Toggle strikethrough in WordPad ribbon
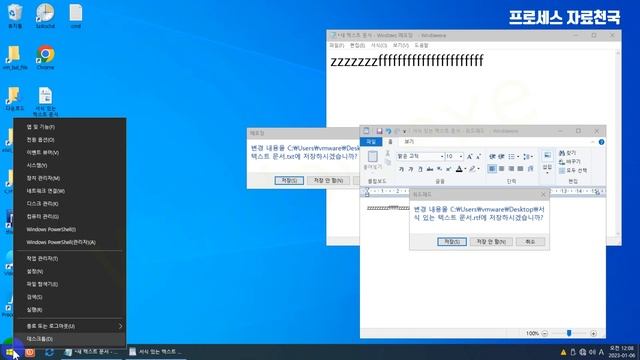The width and height of the screenshot is (640, 360). click(x=430, y=169)
